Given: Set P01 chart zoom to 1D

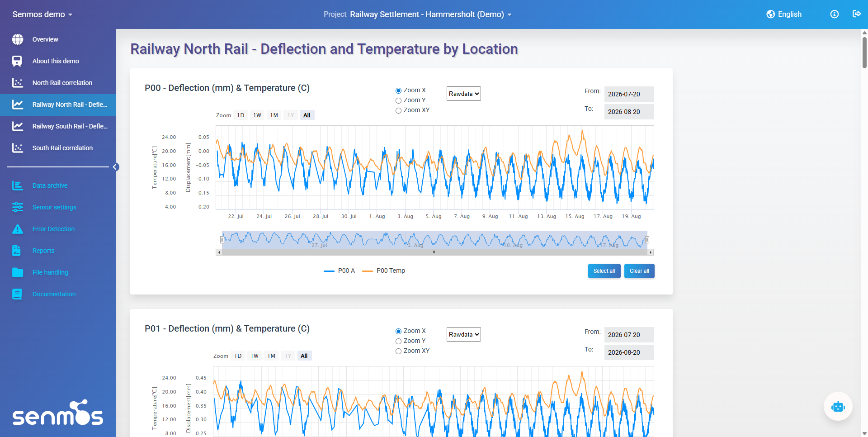Looking at the screenshot, I should [x=238, y=356].
